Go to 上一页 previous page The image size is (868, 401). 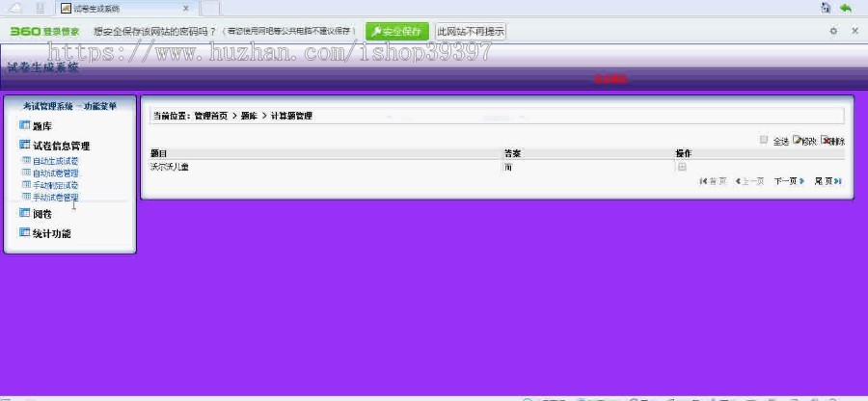(749, 181)
